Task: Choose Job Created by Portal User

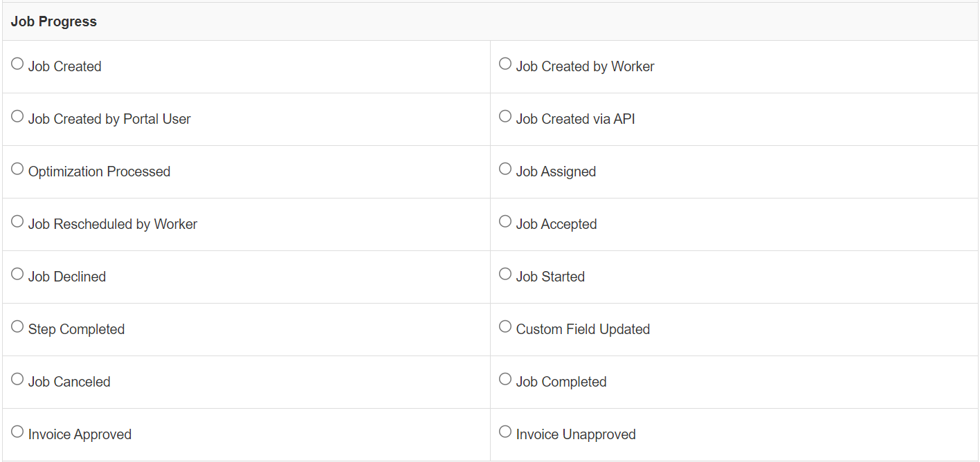Action: (17, 115)
